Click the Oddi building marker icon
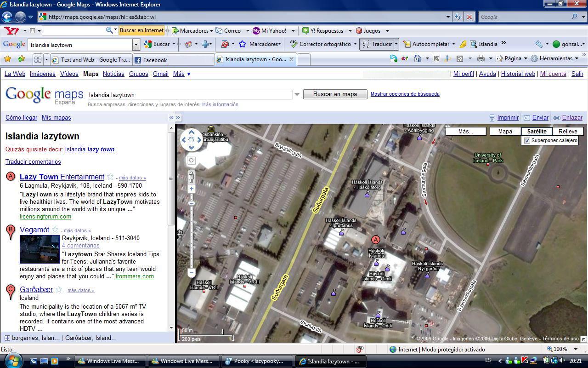This screenshot has width=588, height=368. (378, 315)
